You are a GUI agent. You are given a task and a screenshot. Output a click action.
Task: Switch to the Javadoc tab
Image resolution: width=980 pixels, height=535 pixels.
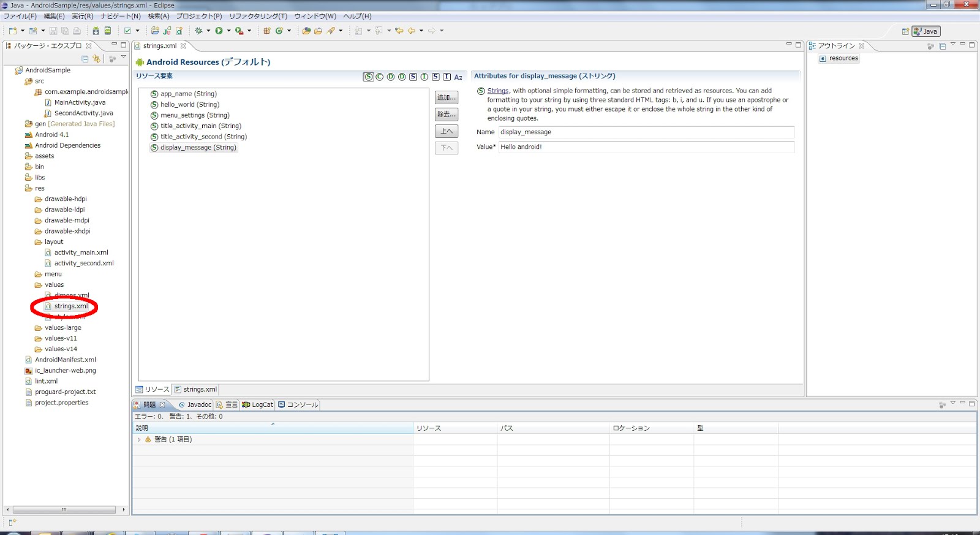195,404
